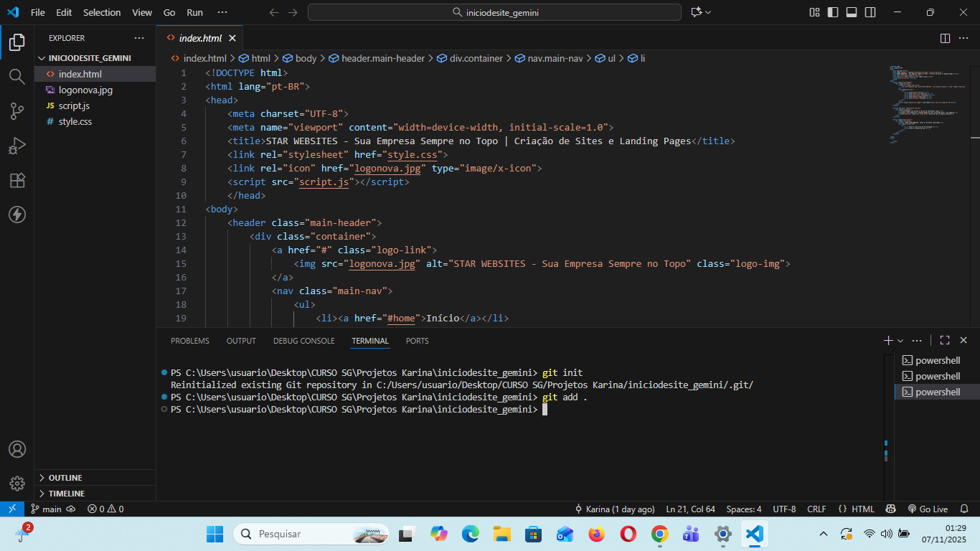The width and height of the screenshot is (980, 551).
Task: Click the split editor right icon
Action: 945,38
